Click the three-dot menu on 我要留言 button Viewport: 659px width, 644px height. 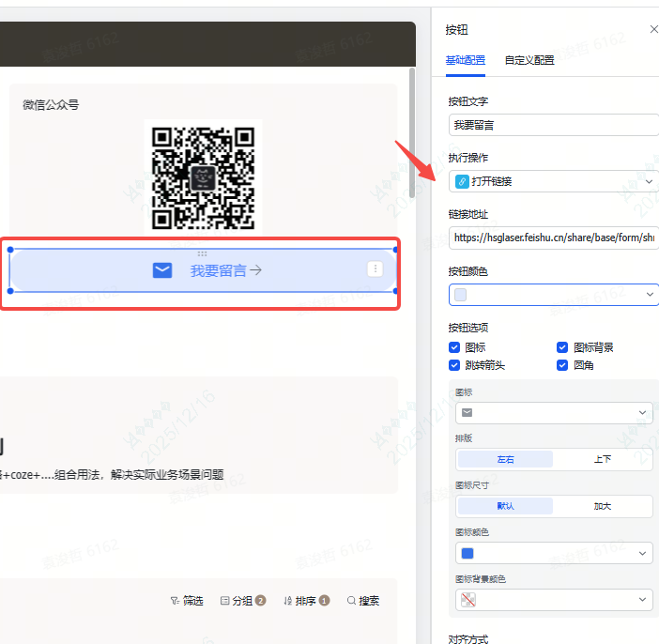coord(375,269)
